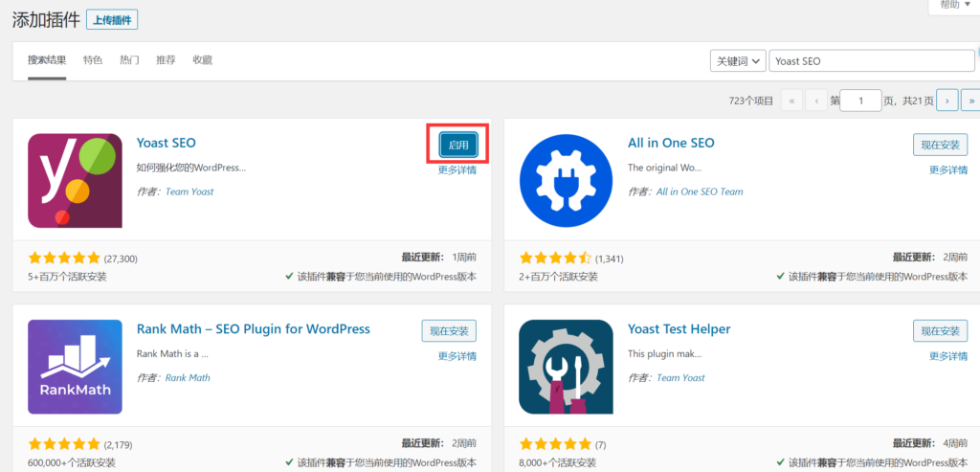The height and width of the screenshot is (472, 980).
Task: Click the 'Rank Math is a ...' description
Action: pyautogui.click(x=172, y=354)
